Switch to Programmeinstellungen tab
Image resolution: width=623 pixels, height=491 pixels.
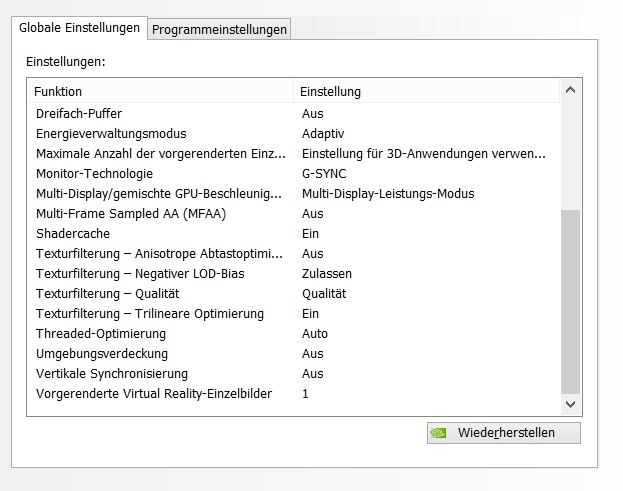pos(219,29)
